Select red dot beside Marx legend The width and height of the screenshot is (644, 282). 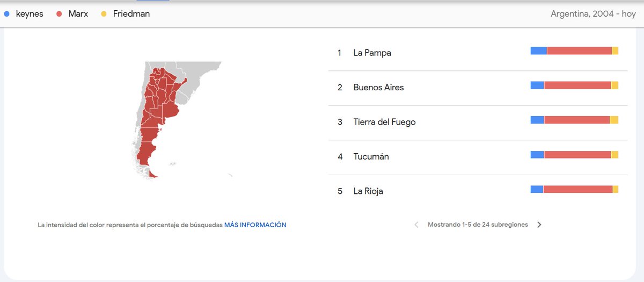60,14
